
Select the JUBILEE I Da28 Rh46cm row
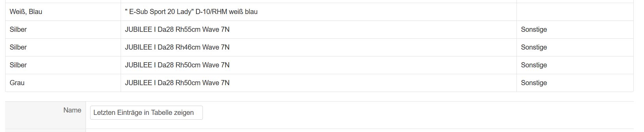[319, 47]
